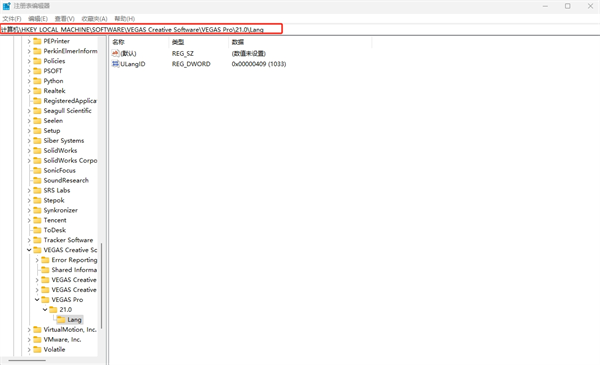Screen dimensions: 600x365
Task: Click the RegisteredApplica folder icon
Action: [37, 101]
